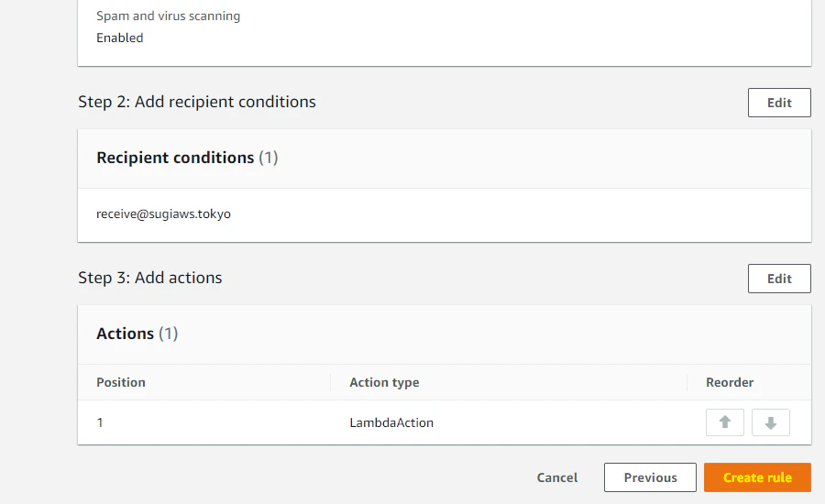The width and height of the screenshot is (825, 504).
Task: Cancel the rule creation
Action: 557,477
